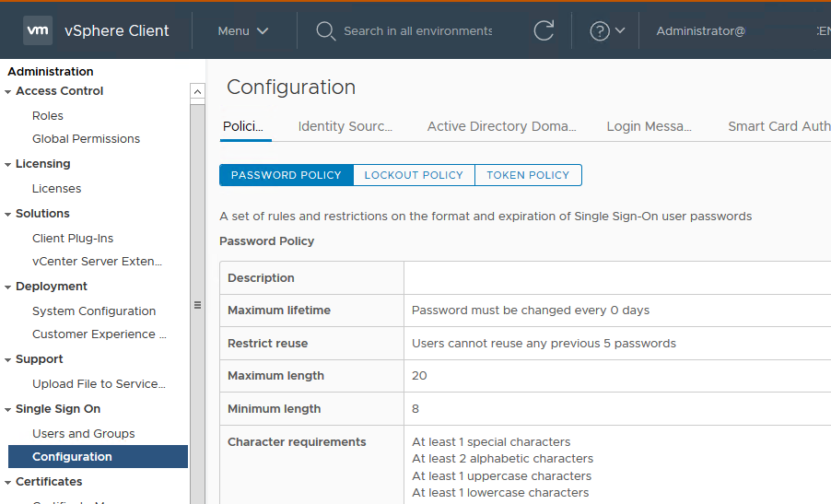Viewport: 831px width, 504px height.
Task: Open System Configuration
Action: click(x=94, y=311)
